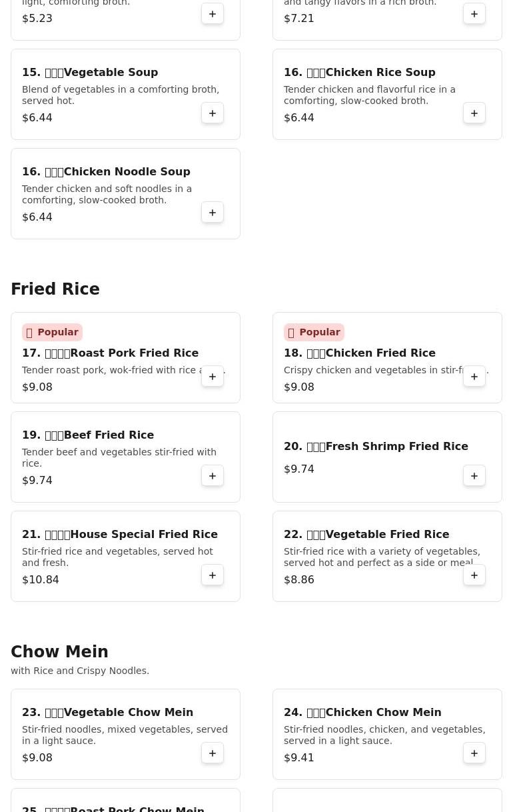Click the Popular tag above Chicken Fried Rice

click(x=314, y=332)
